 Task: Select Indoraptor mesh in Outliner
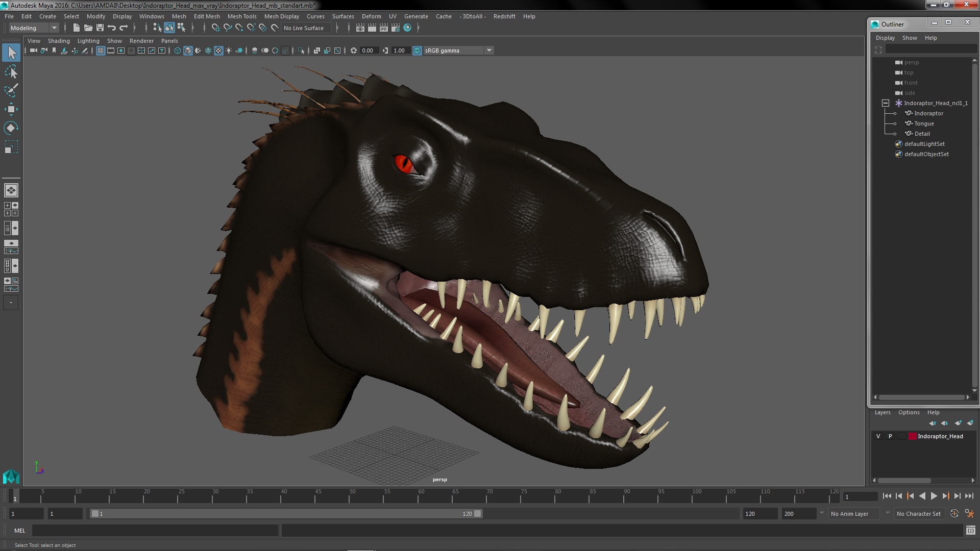(x=928, y=113)
